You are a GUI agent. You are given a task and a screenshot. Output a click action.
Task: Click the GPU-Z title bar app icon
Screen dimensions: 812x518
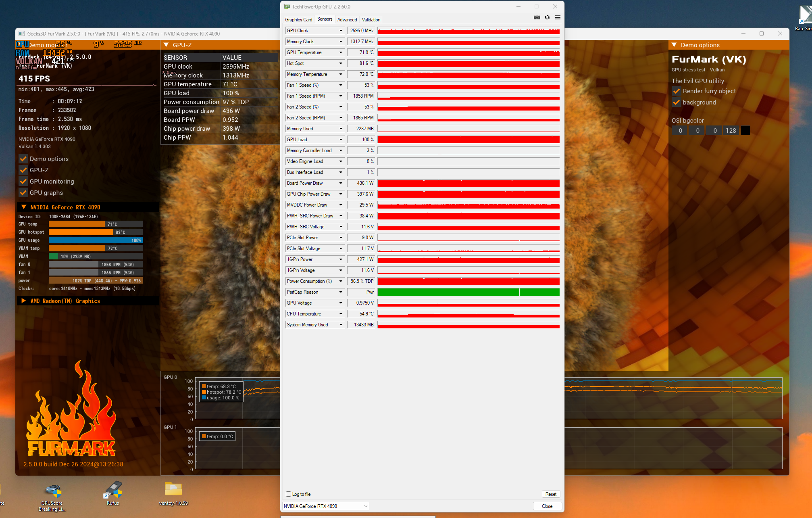pyautogui.click(x=287, y=6)
